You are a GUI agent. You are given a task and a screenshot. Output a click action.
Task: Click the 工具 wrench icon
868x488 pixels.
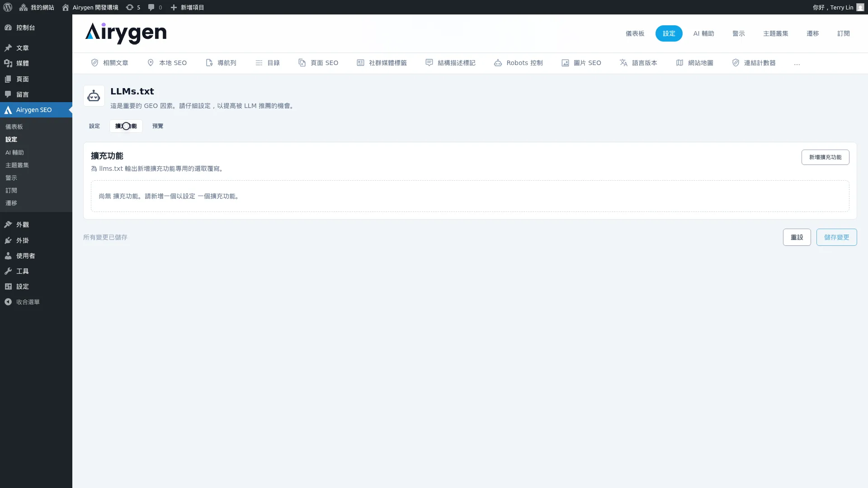[x=8, y=271]
